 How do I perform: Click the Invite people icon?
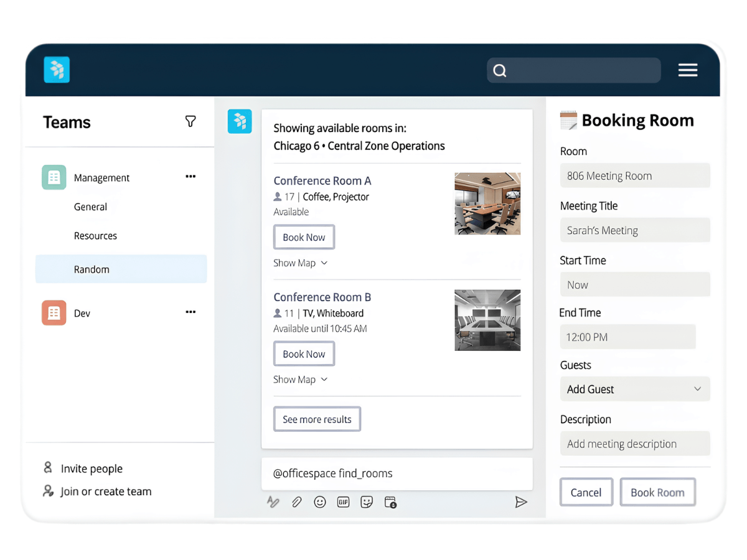(x=48, y=468)
